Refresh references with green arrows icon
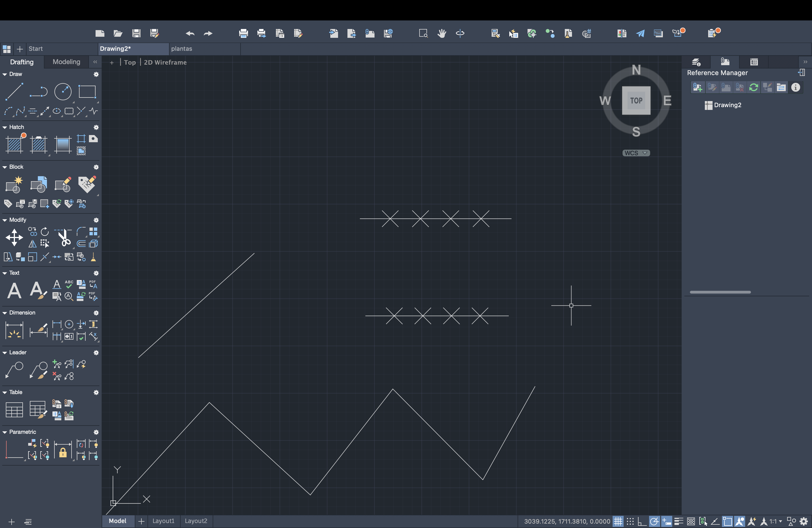The image size is (812, 528). [x=753, y=87]
